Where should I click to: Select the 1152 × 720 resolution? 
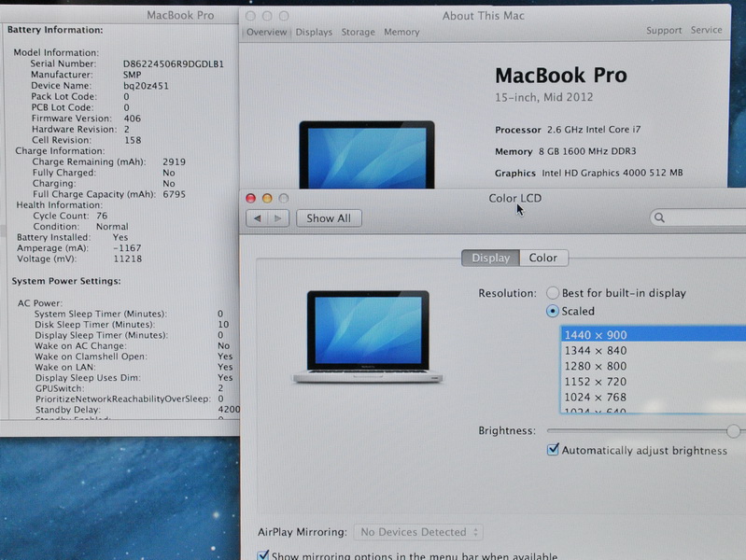click(x=654, y=382)
